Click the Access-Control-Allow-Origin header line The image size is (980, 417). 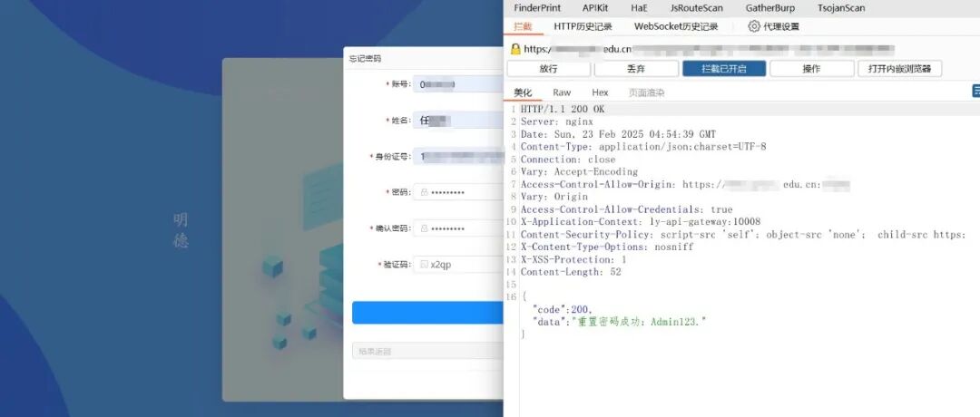tap(686, 184)
